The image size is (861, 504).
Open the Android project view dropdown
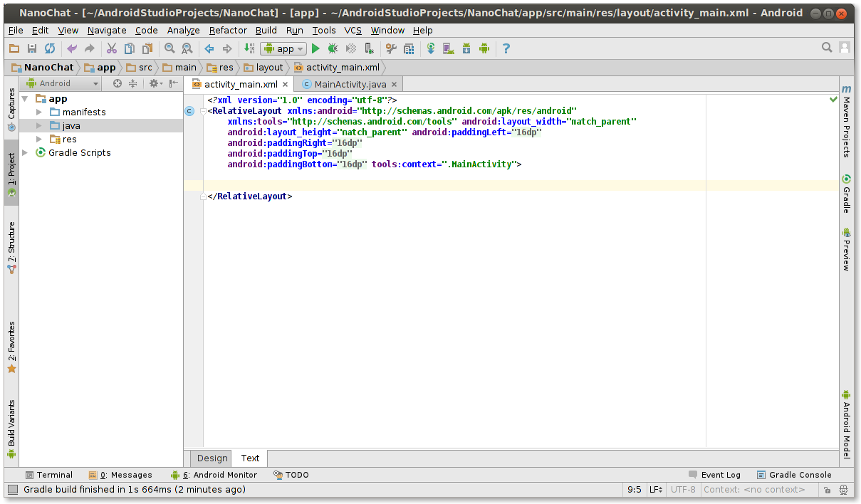pyautogui.click(x=62, y=83)
